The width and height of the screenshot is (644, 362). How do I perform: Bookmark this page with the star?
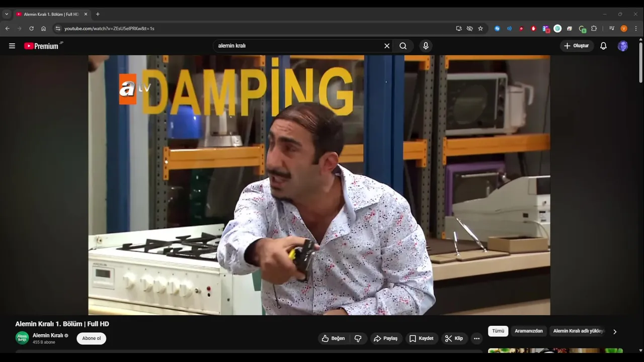pyautogui.click(x=480, y=29)
